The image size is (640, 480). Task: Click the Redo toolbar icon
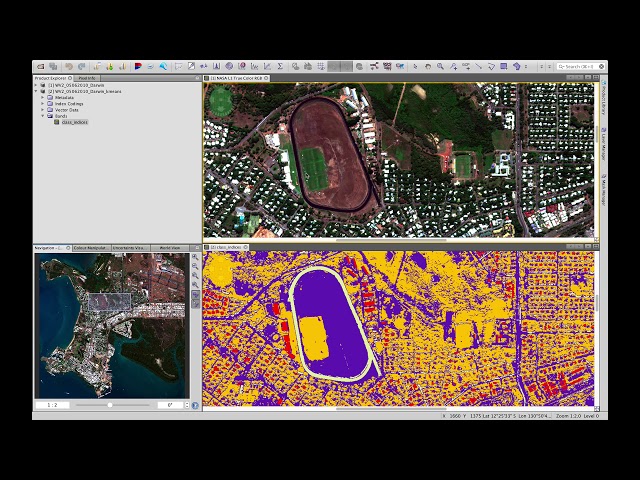pos(82,67)
